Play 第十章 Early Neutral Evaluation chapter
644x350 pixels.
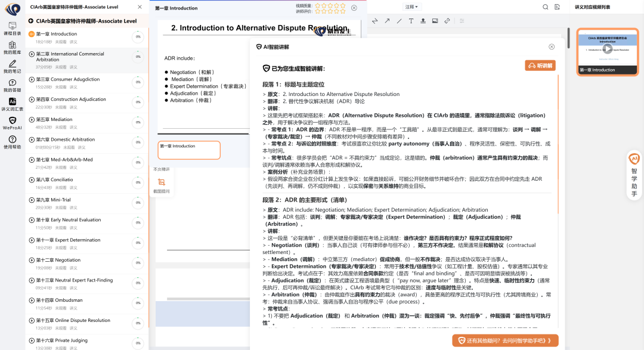[x=32, y=220]
